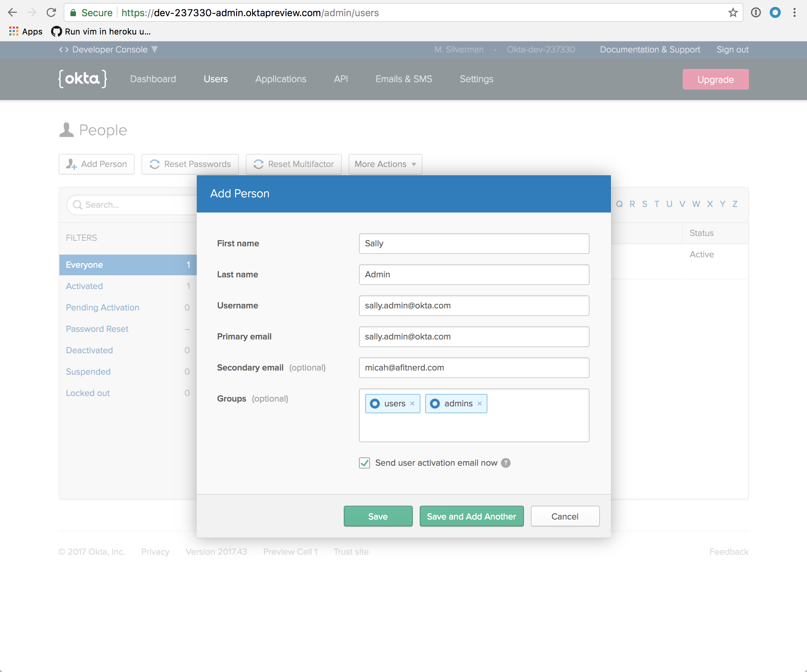Uncheck Send user activation email now

point(364,463)
